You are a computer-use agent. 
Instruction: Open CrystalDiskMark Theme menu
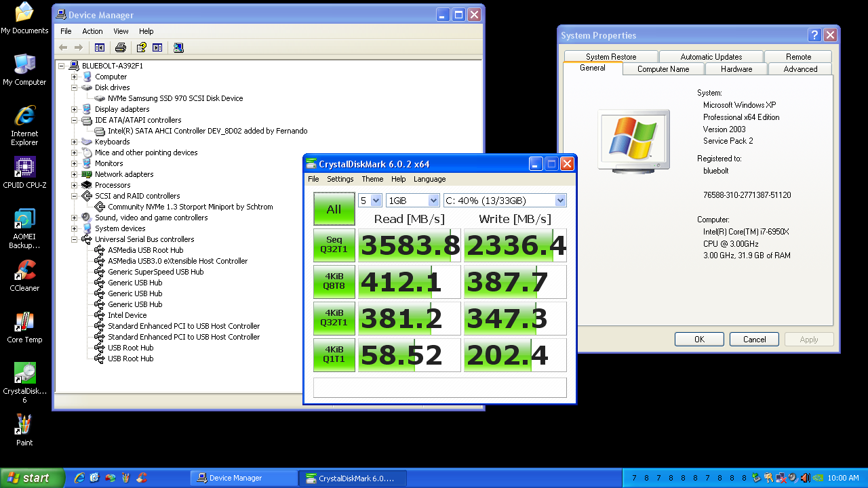372,179
